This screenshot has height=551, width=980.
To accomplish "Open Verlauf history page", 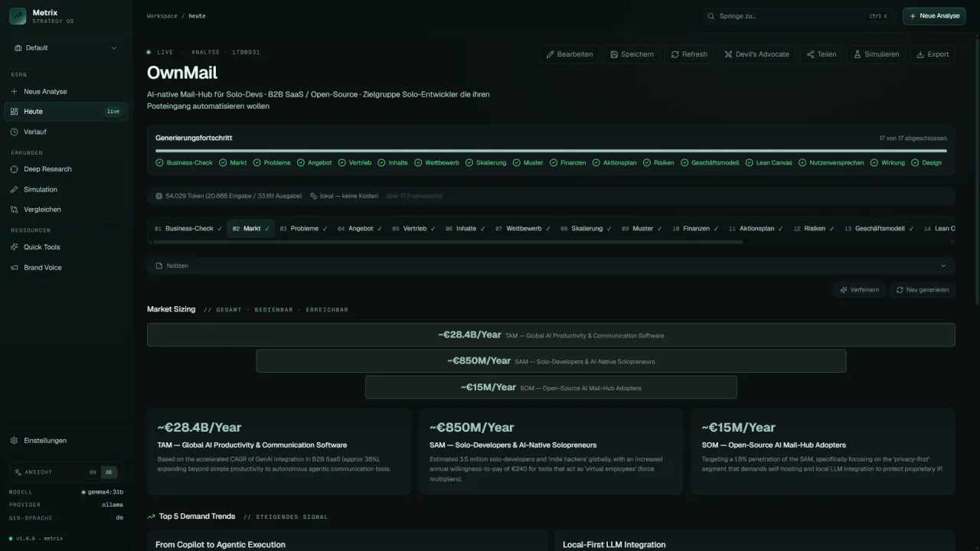I will tap(66, 132).
